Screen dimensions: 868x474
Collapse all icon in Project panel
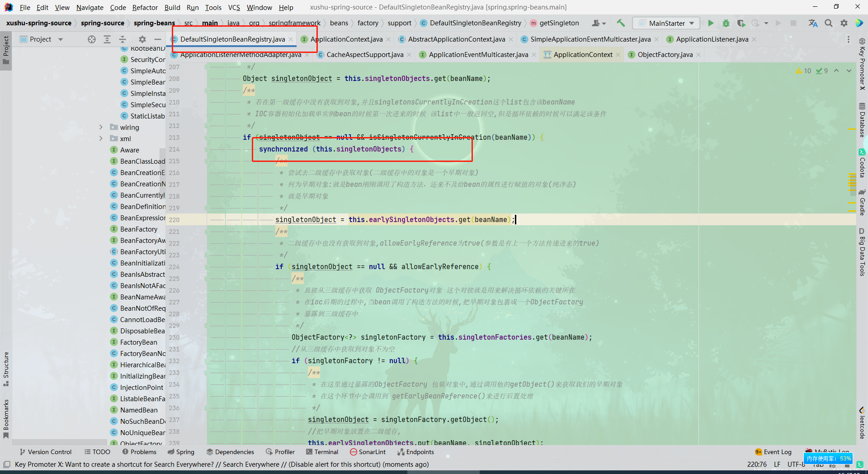click(x=123, y=39)
